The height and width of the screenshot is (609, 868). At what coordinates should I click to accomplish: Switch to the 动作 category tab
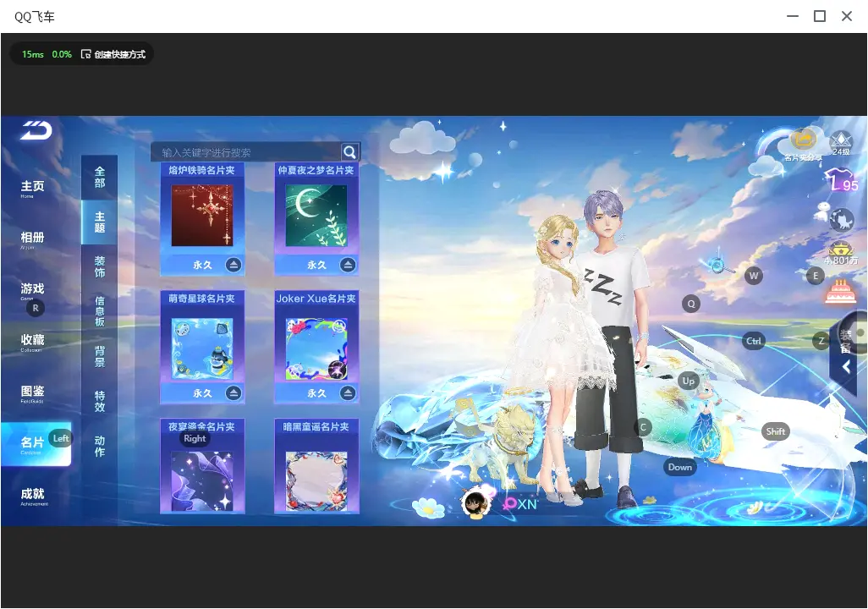pyautogui.click(x=100, y=447)
